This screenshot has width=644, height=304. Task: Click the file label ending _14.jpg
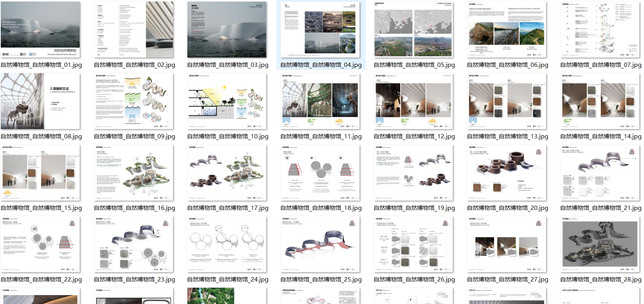click(601, 136)
